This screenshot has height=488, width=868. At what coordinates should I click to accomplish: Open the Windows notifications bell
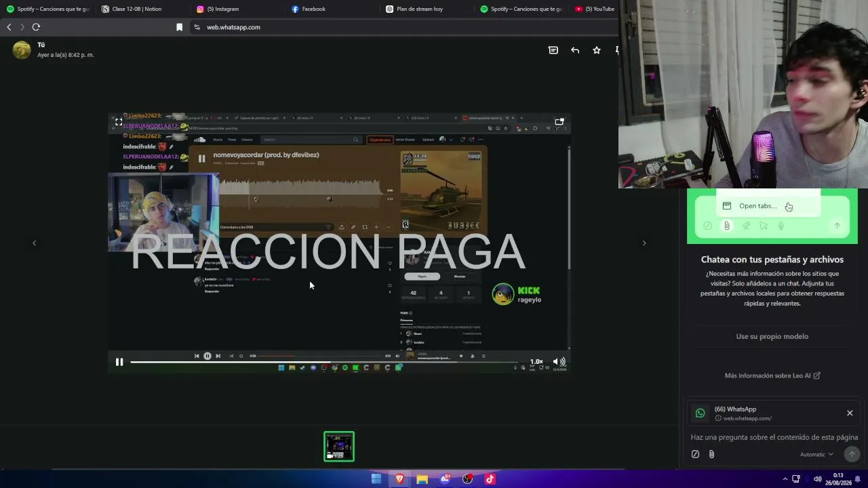pyautogui.click(x=858, y=479)
